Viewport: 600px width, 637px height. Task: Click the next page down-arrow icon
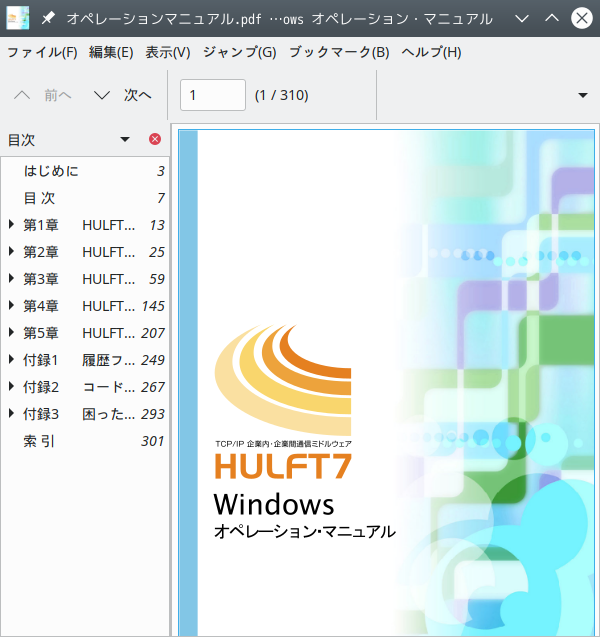pyautogui.click(x=102, y=95)
